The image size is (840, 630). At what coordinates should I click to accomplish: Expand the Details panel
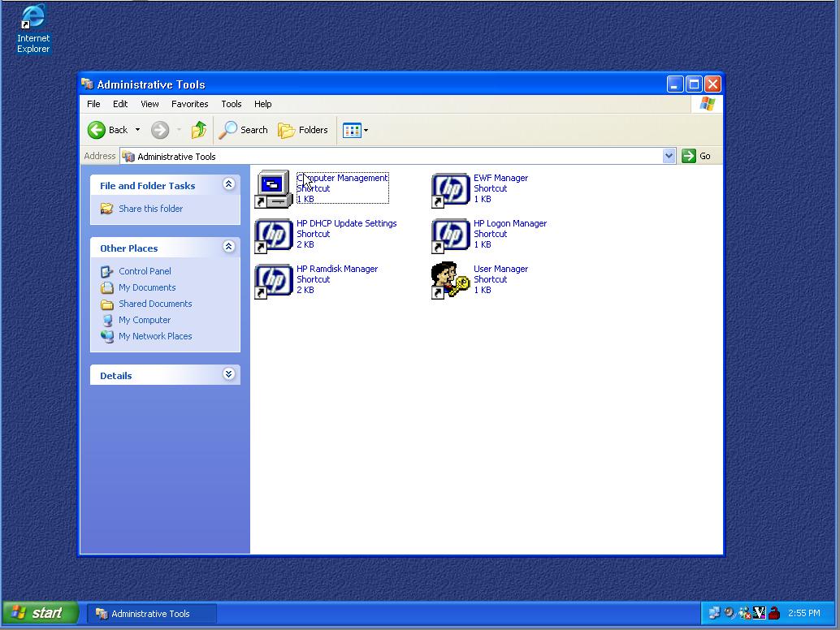pyautogui.click(x=229, y=374)
